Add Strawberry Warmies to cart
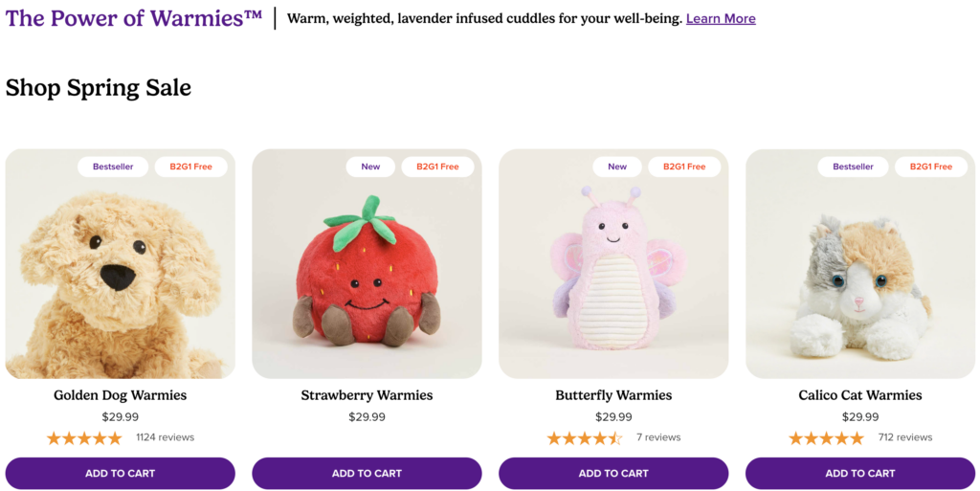Image resolution: width=980 pixels, height=491 pixels. 367,474
